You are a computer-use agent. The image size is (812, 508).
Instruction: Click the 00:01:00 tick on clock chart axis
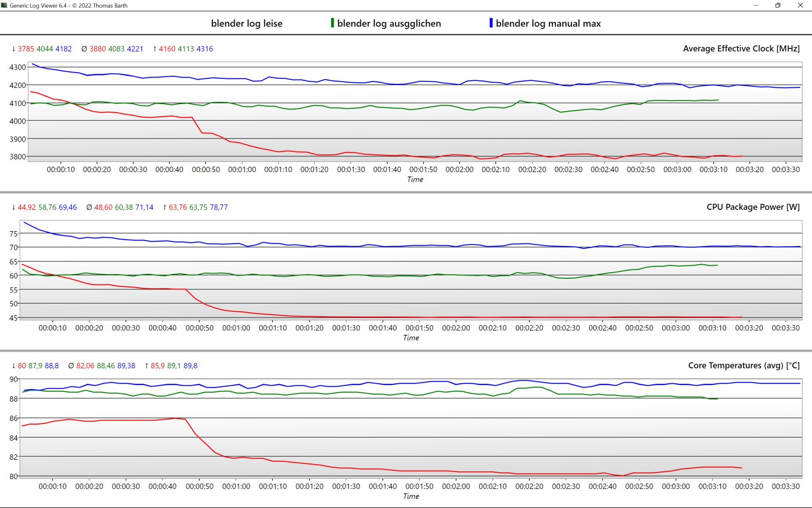(x=242, y=169)
